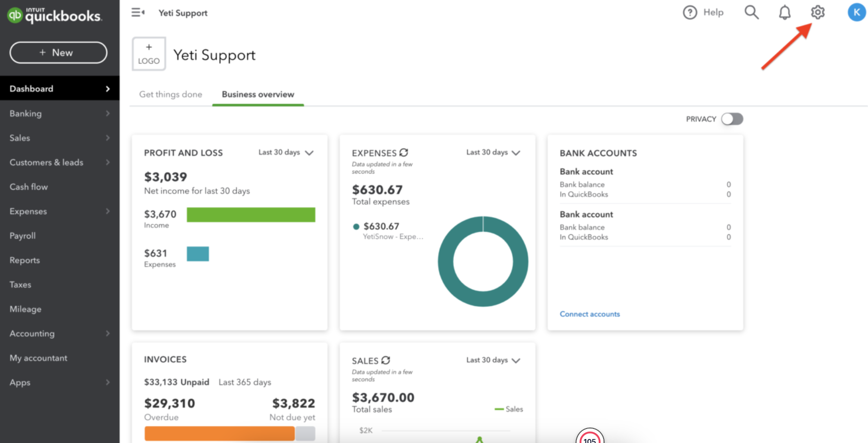This screenshot has height=443, width=868.
Task: Expand the Banking menu chevron
Action: click(x=108, y=114)
